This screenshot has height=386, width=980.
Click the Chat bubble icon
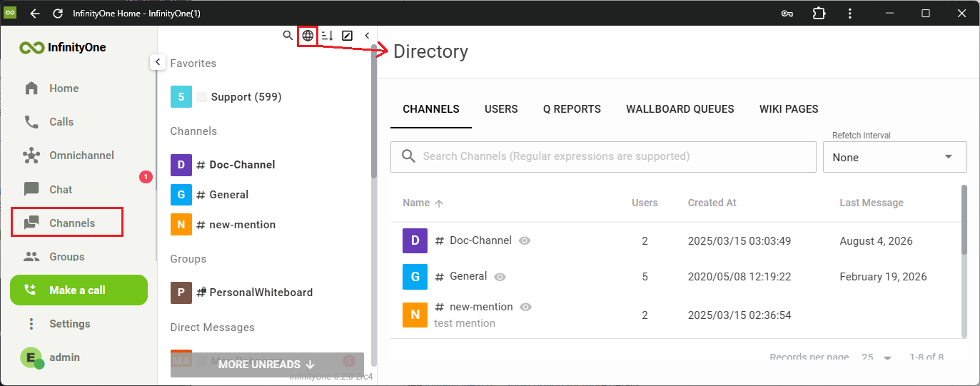point(31,189)
